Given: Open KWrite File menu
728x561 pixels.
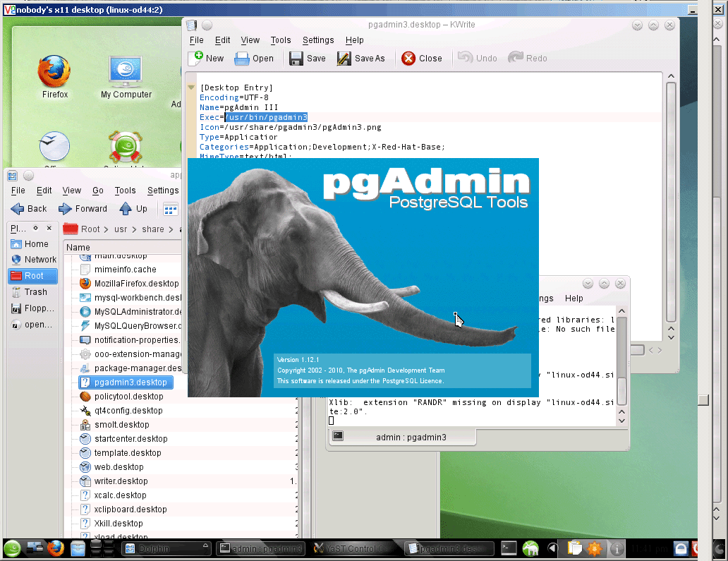Looking at the screenshot, I should pyautogui.click(x=196, y=40).
